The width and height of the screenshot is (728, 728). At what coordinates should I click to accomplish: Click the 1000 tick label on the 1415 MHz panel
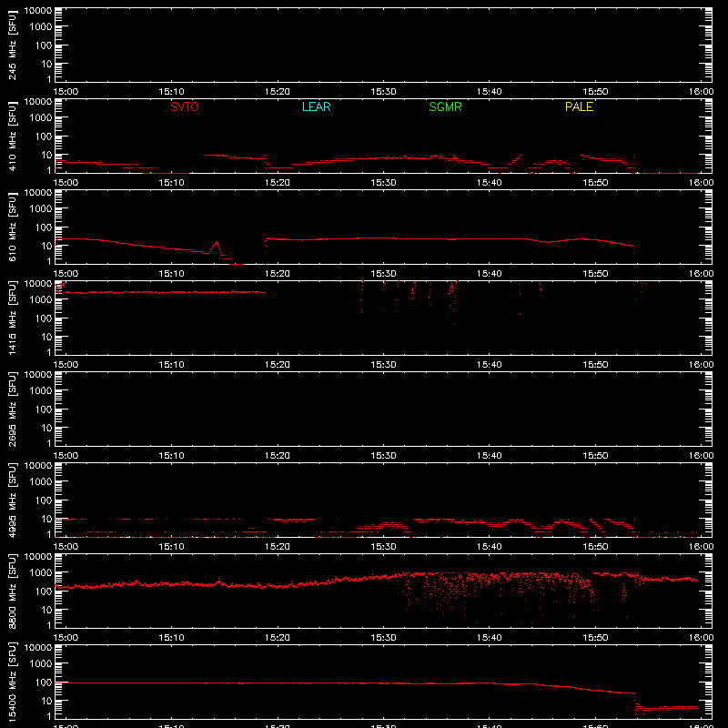point(41,300)
